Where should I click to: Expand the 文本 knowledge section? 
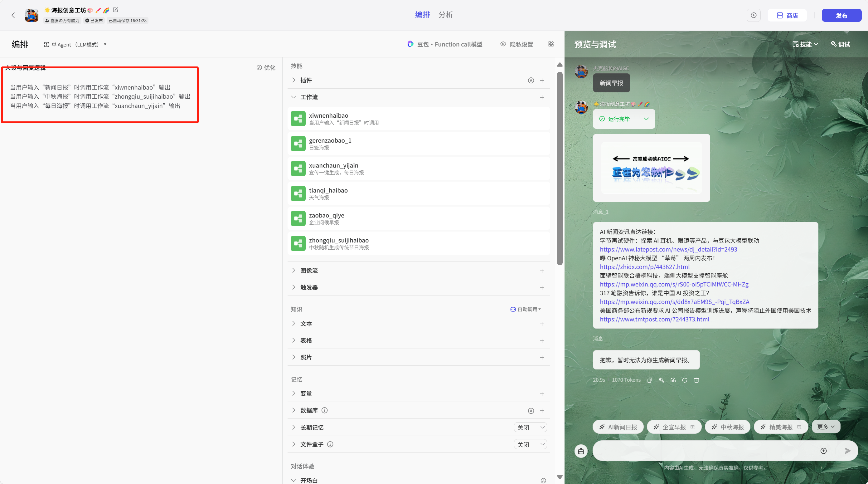pyautogui.click(x=293, y=323)
